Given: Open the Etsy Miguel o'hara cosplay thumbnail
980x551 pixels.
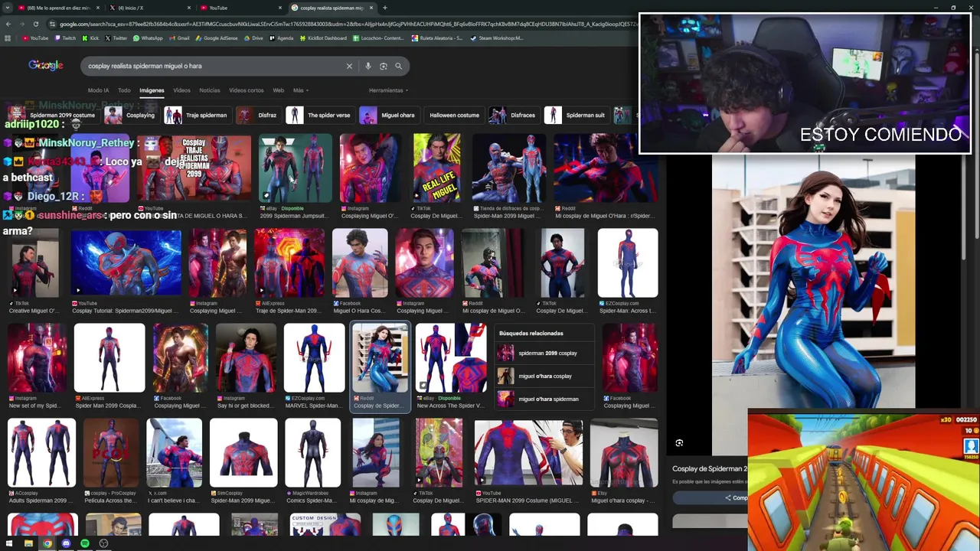Looking at the screenshot, I should [623, 453].
